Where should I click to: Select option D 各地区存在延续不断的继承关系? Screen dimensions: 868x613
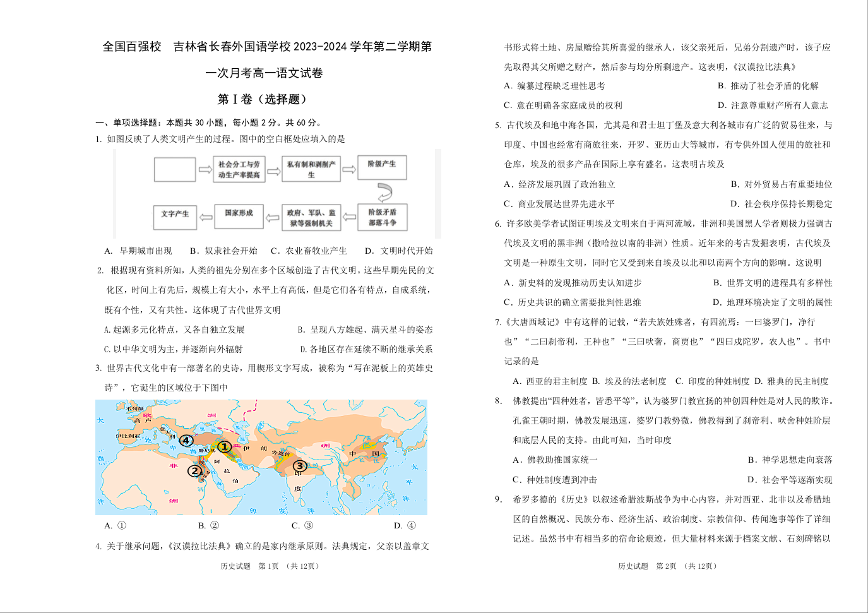(367, 349)
